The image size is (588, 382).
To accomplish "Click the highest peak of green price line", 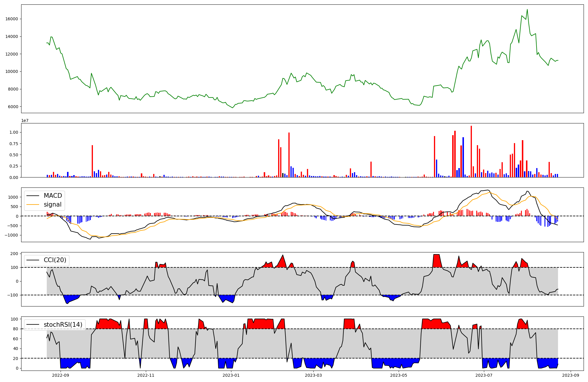I will pyautogui.click(x=527, y=10).
